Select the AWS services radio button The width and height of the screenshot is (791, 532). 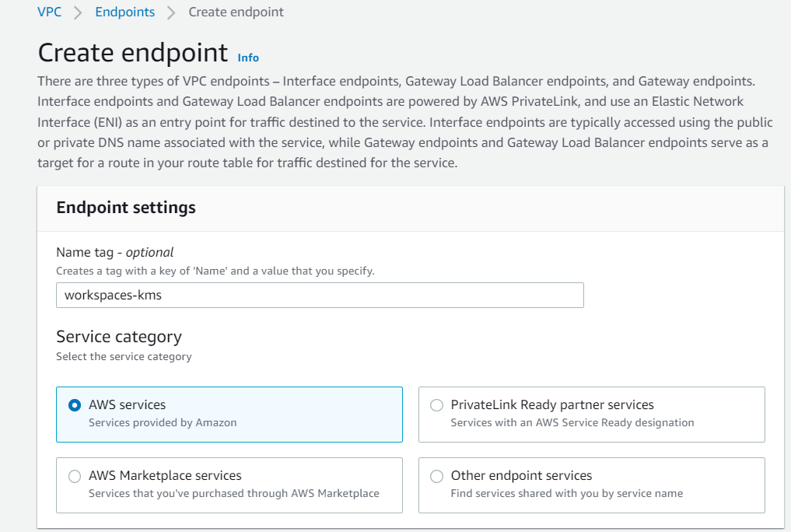(75, 405)
